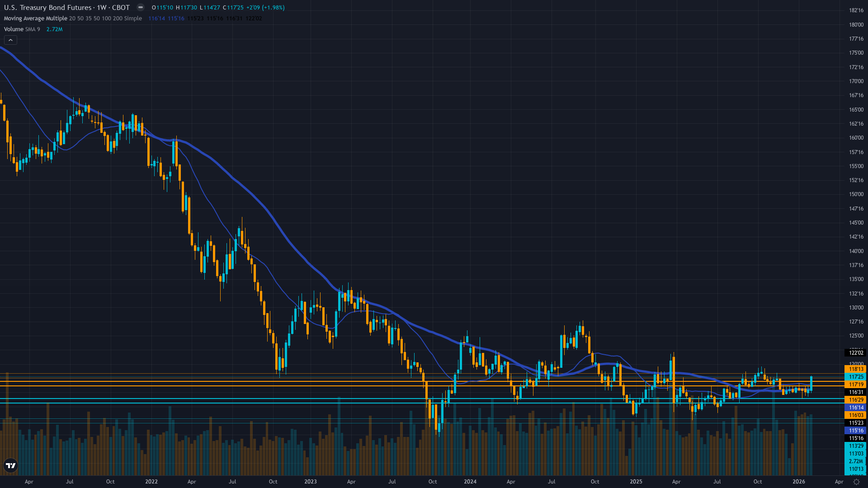The width and height of the screenshot is (868, 488).
Task: Click the black 122'02 label on the price axis
Action: click(856, 353)
